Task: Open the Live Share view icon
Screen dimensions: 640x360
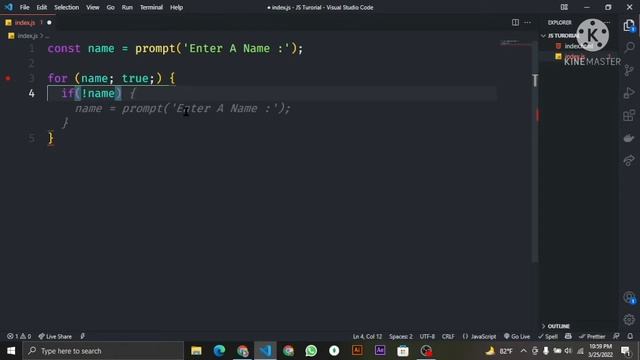Action: pyautogui.click(x=629, y=160)
